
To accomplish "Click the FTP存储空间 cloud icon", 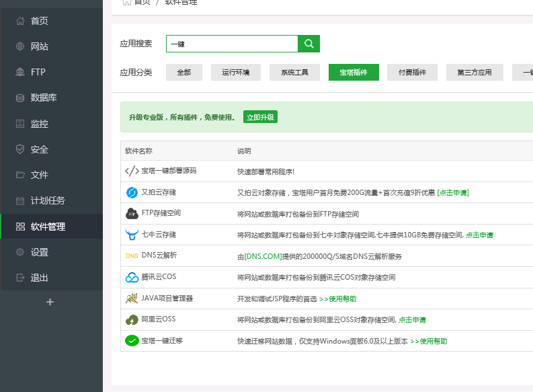I will pos(132,214).
